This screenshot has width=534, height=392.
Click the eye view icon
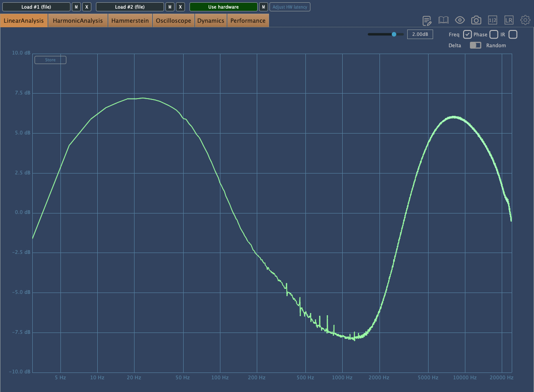coord(459,20)
